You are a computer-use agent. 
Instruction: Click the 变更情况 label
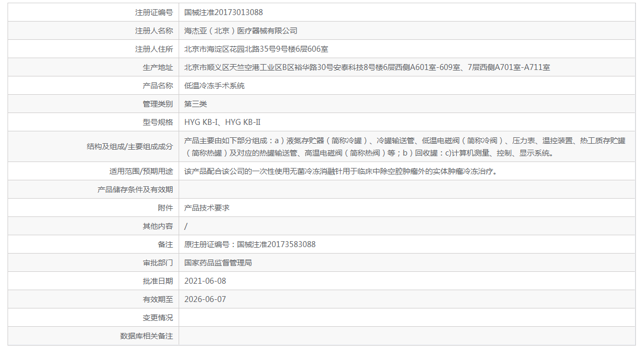tap(158, 318)
